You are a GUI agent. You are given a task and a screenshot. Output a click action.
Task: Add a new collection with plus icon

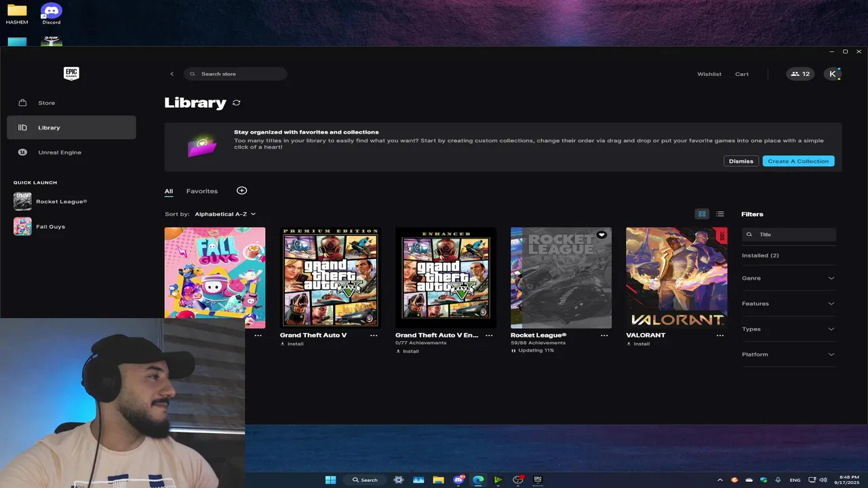(241, 190)
